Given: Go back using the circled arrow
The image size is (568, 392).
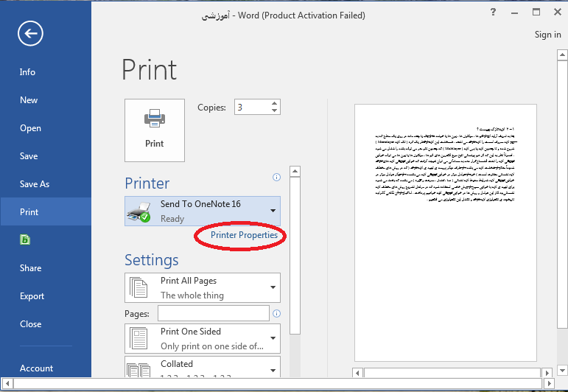Looking at the screenshot, I should [30, 33].
